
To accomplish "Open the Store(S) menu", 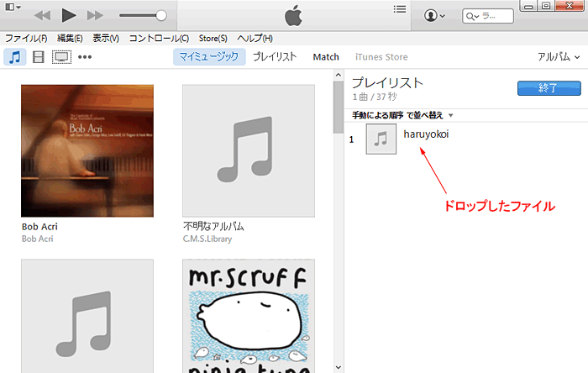I will coord(213,39).
